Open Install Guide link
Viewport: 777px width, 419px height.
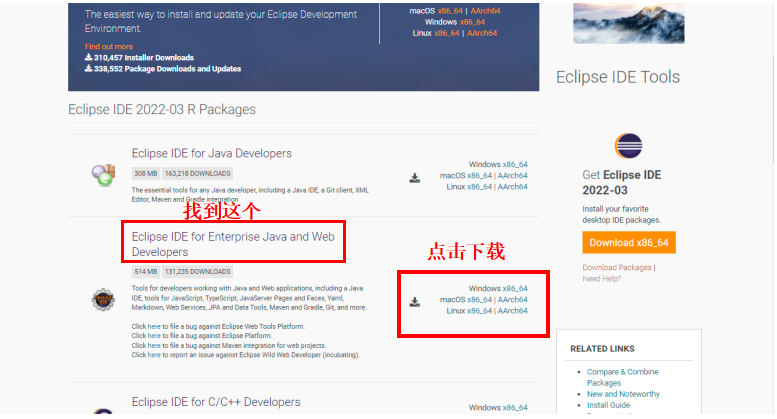[609, 405]
